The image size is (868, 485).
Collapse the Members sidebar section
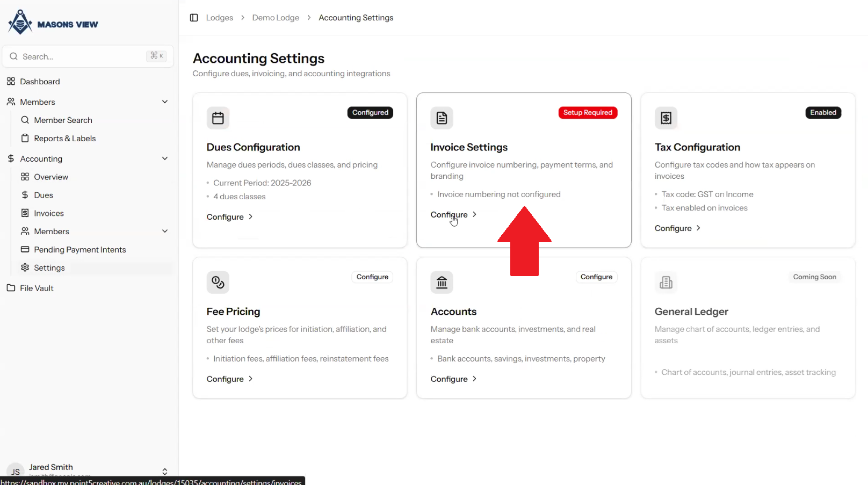(165, 102)
